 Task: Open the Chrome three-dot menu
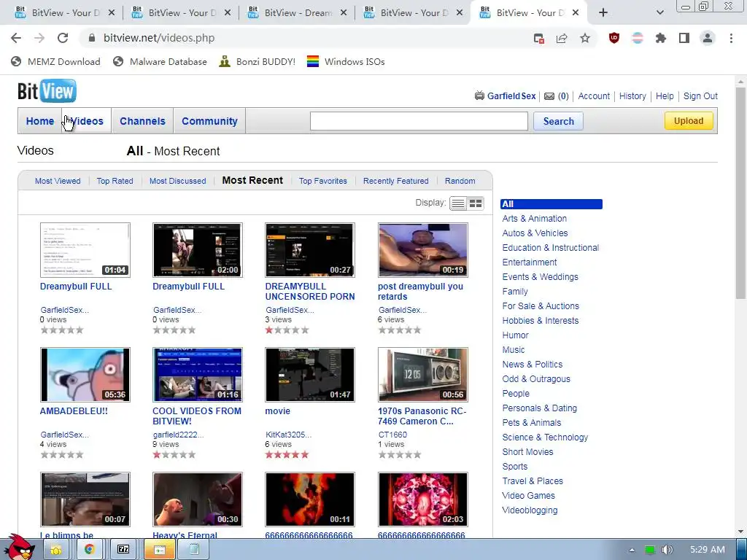coord(731,38)
